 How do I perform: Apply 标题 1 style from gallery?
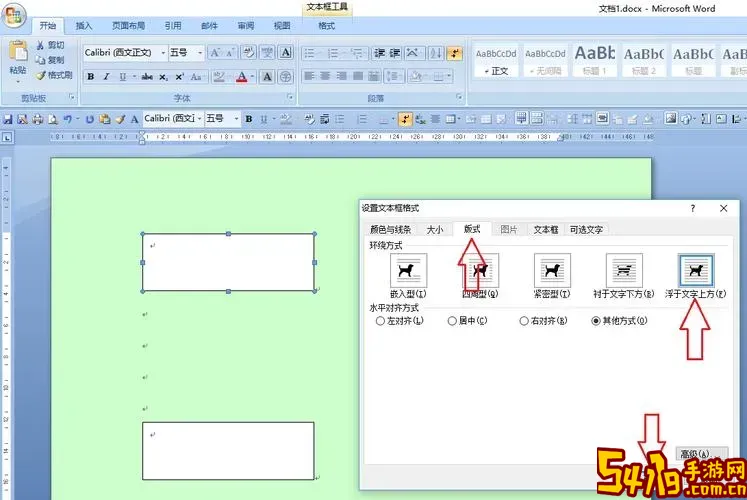[x=595, y=60]
